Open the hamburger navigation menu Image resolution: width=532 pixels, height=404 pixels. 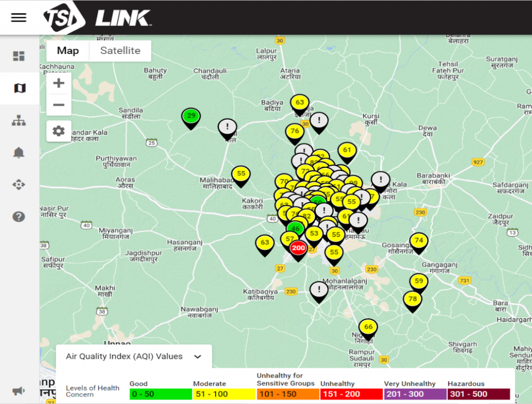tap(19, 17)
